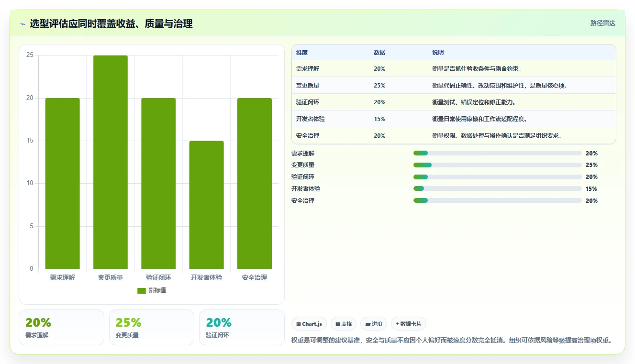Screen dimensions: 635x364
Task: Click the y-axis value 5
Action: (32, 226)
